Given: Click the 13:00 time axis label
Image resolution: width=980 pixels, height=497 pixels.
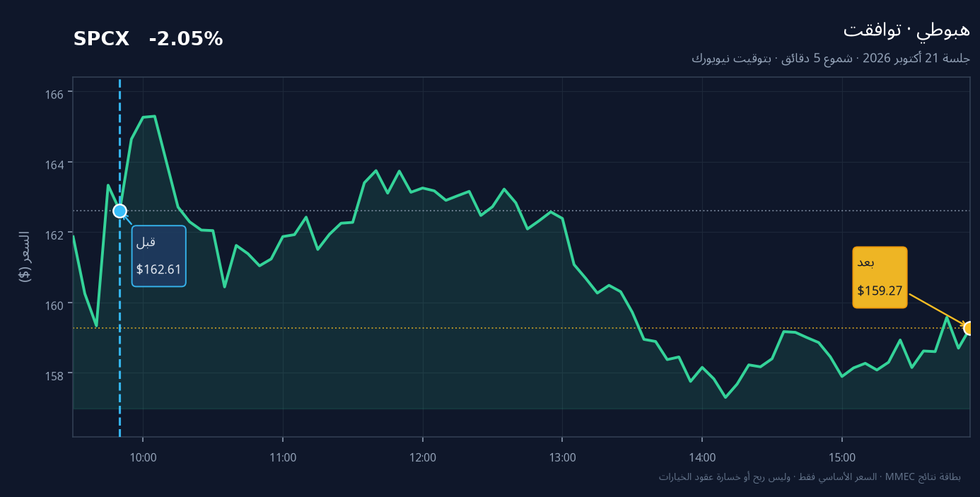Looking at the screenshot, I should point(562,457).
